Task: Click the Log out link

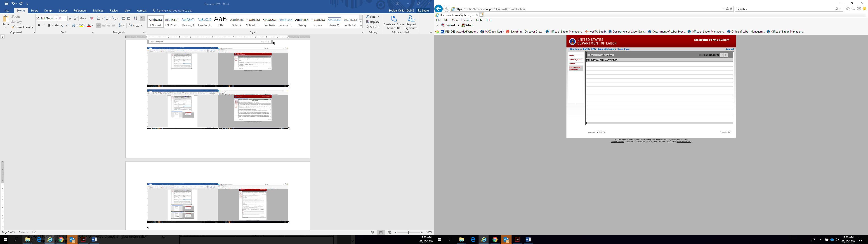Action: tap(730, 49)
